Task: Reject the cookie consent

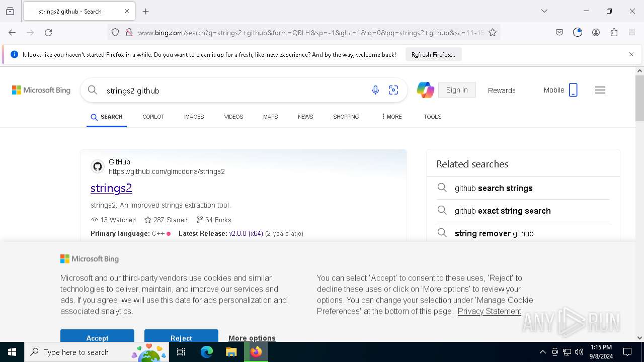Action: [181, 336]
